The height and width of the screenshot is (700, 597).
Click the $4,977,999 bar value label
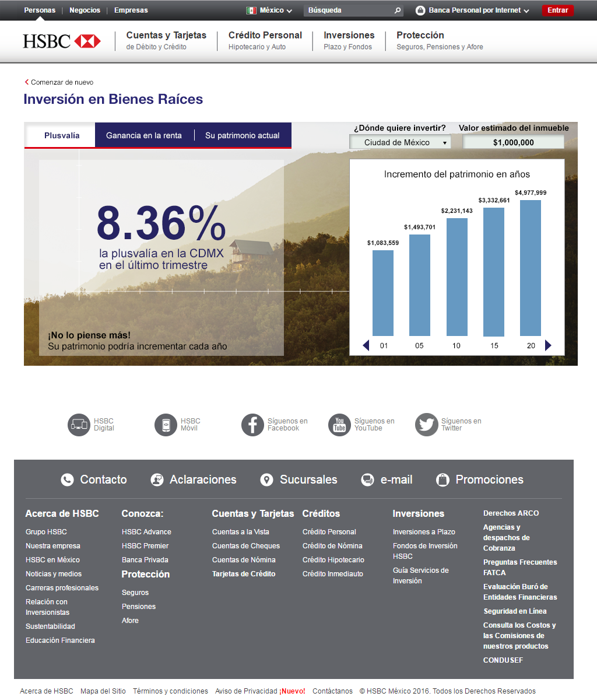531,193
